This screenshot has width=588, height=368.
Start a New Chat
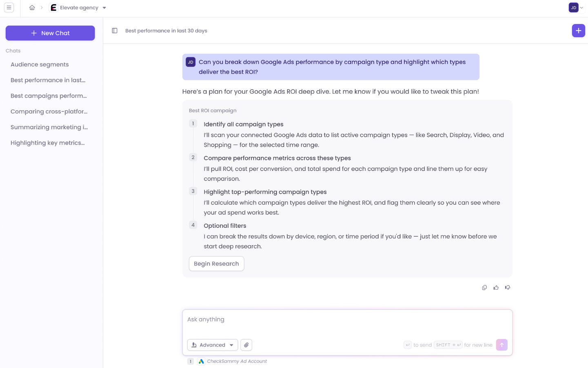point(50,33)
